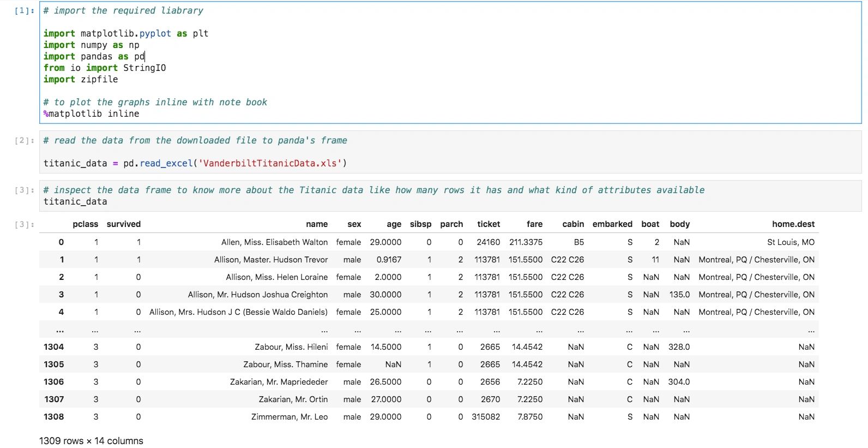Select the [2]: cell prompt label
This screenshot has height=448, width=868.
[25, 141]
